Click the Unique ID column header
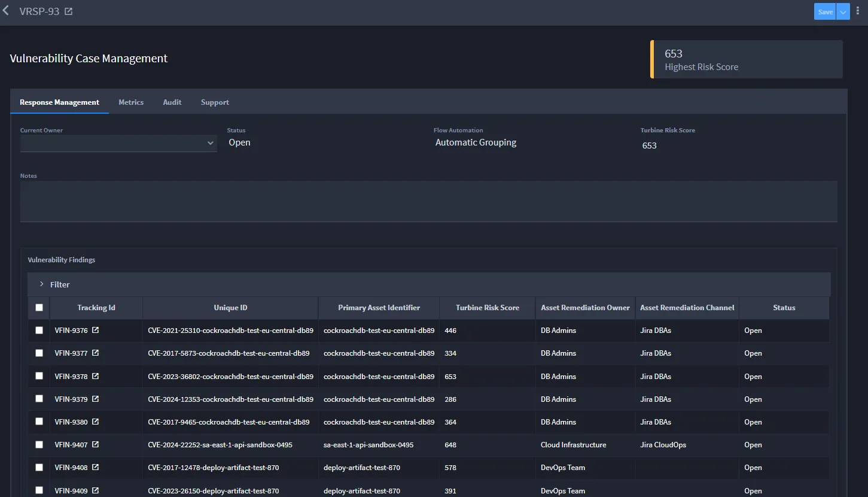The height and width of the screenshot is (497, 868). 230,308
